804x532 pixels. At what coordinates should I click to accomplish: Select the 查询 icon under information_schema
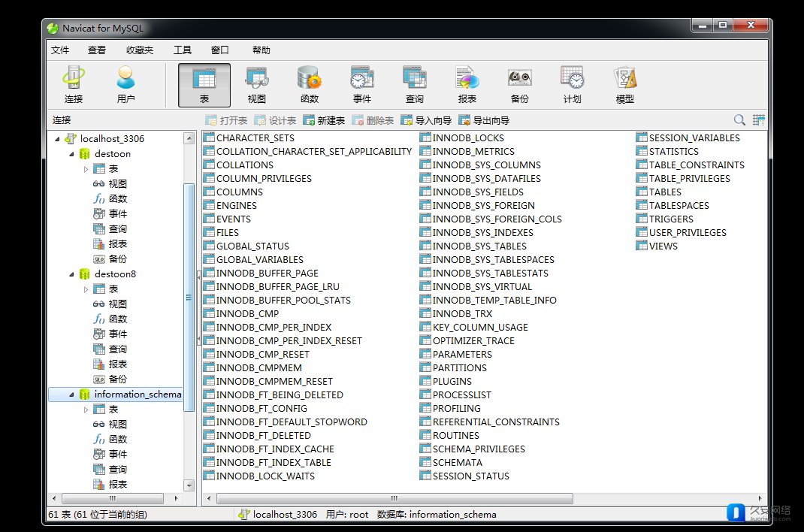pos(99,470)
